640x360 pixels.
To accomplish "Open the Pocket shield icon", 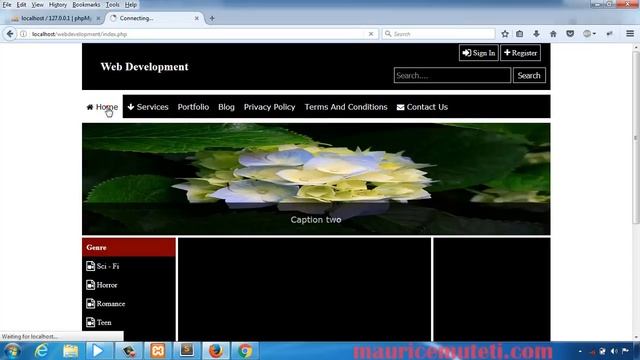I will click(x=570, y=34).
